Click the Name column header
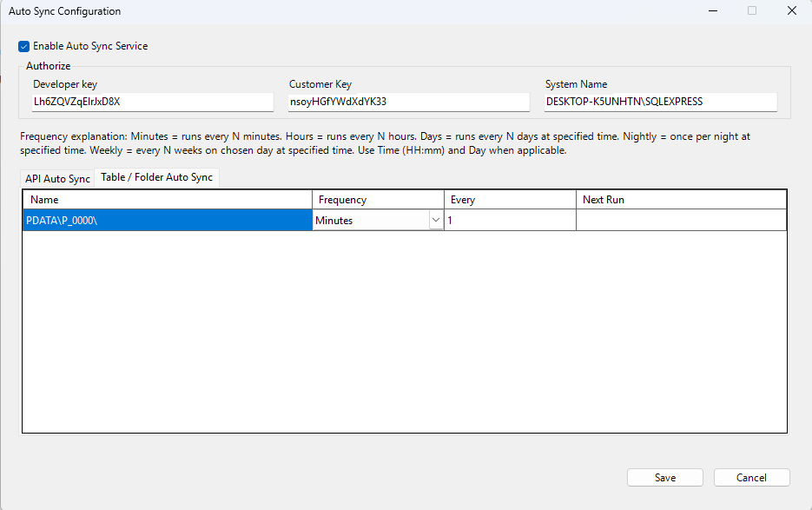 (x=167, y=200)
